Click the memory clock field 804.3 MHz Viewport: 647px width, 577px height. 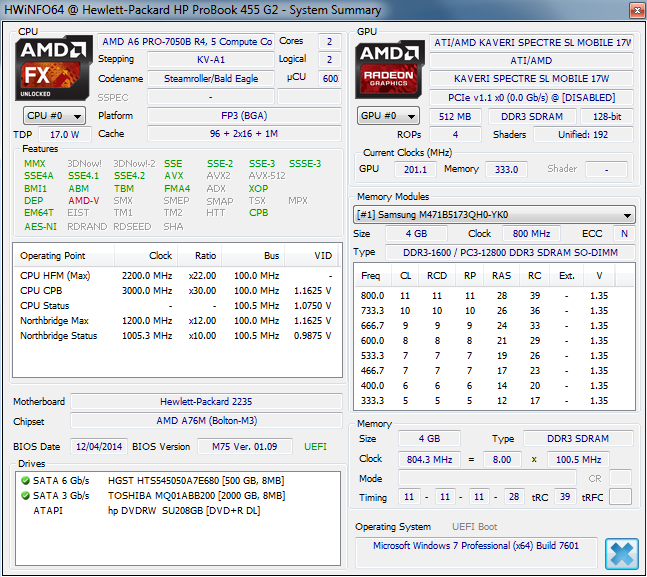[x=429, y=459]
